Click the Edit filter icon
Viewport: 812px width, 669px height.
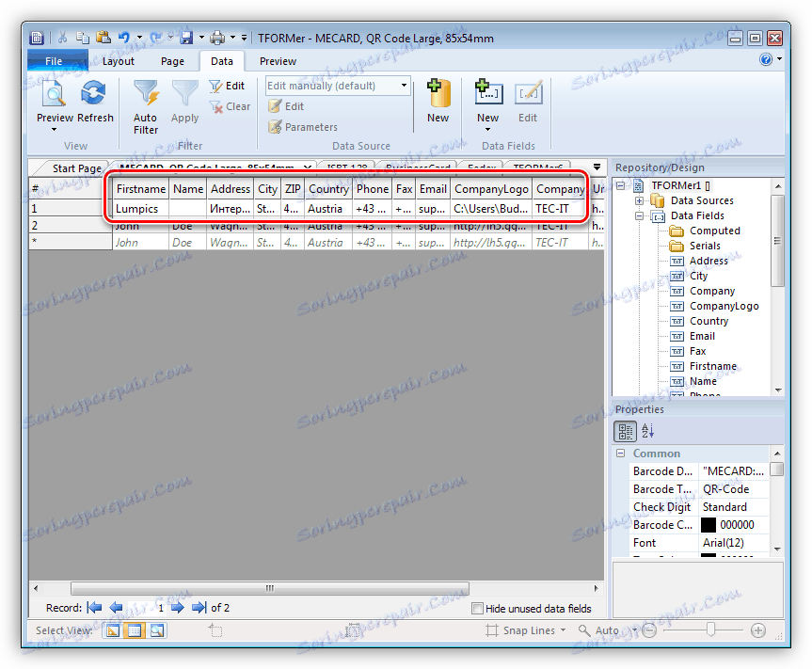pos(215,86)
